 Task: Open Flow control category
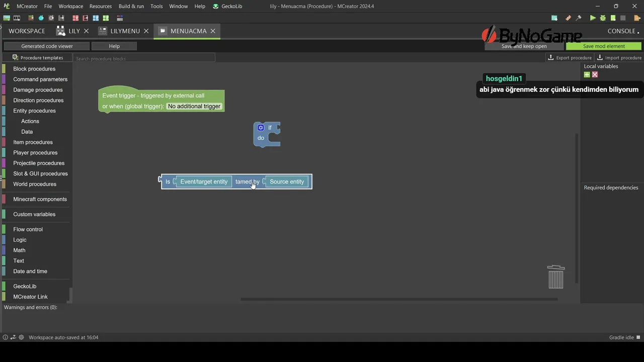click(x=28, y=229)
